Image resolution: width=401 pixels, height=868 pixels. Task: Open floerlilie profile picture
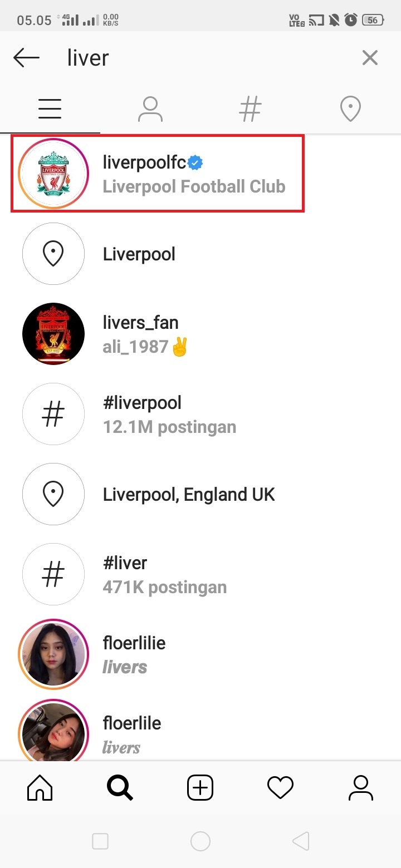tap(53, 654)
